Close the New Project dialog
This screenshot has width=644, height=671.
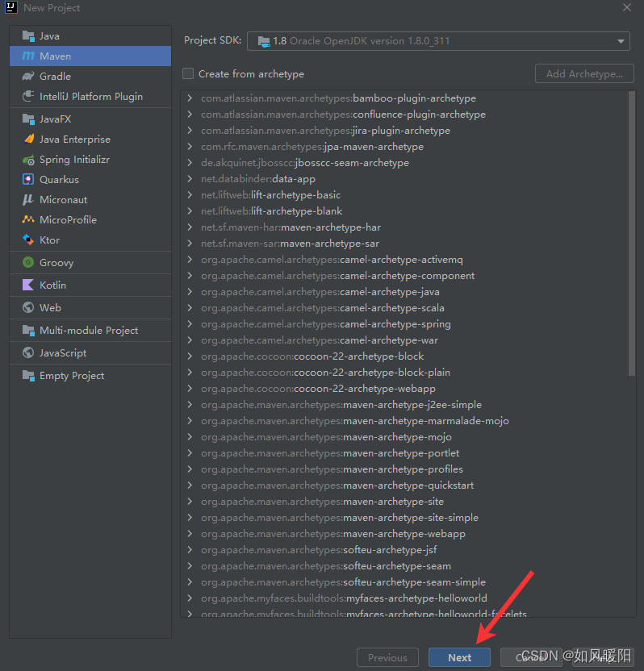click(627, 8)
